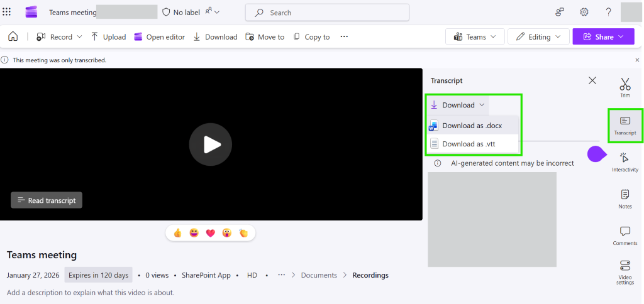
Task: Select the Transcript sidebar icon
Action: pyautogui.click(x=625, y=126)
